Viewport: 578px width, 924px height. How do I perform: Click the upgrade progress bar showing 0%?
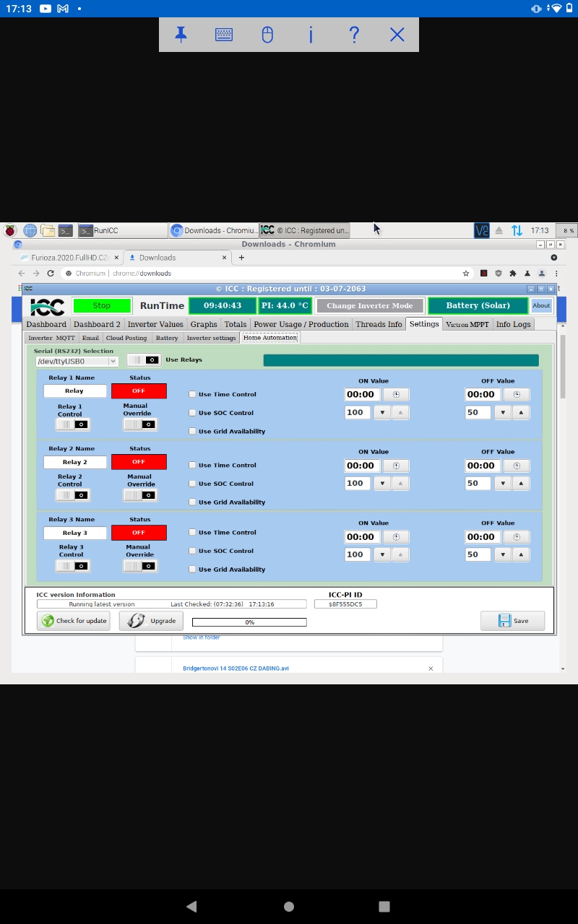[249, 622]
